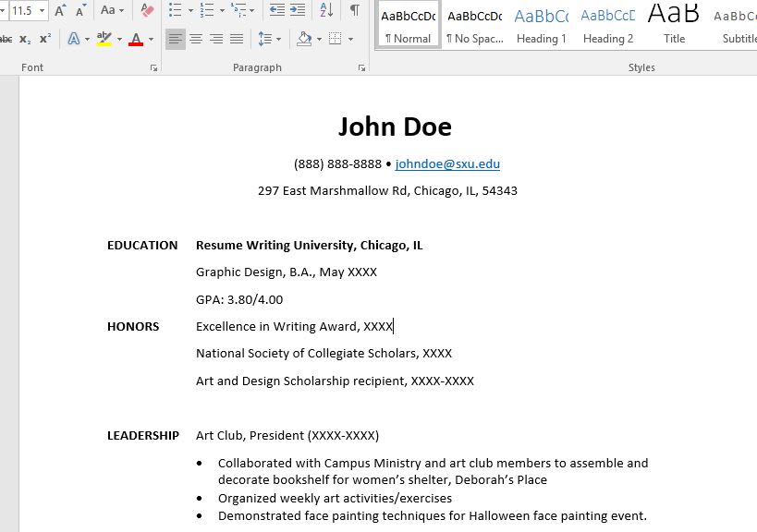Apply yellow text highlight color
This screenshot has width=757, height=532.
104,39
